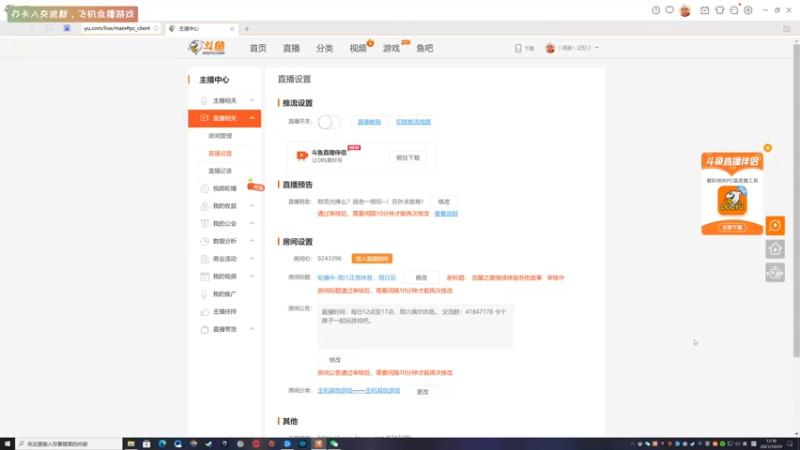
Task: Click the 数据分析 pie chart icon
Action: pyautogui.click(x=204, y=241)
